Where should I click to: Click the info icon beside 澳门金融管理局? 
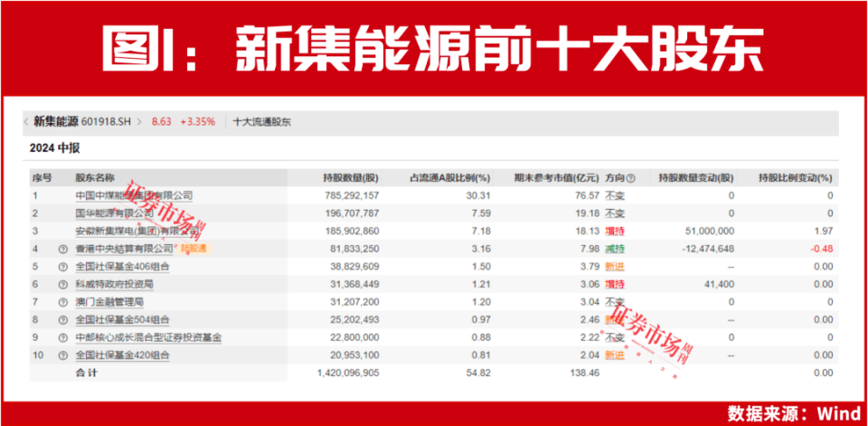(63, 302)
